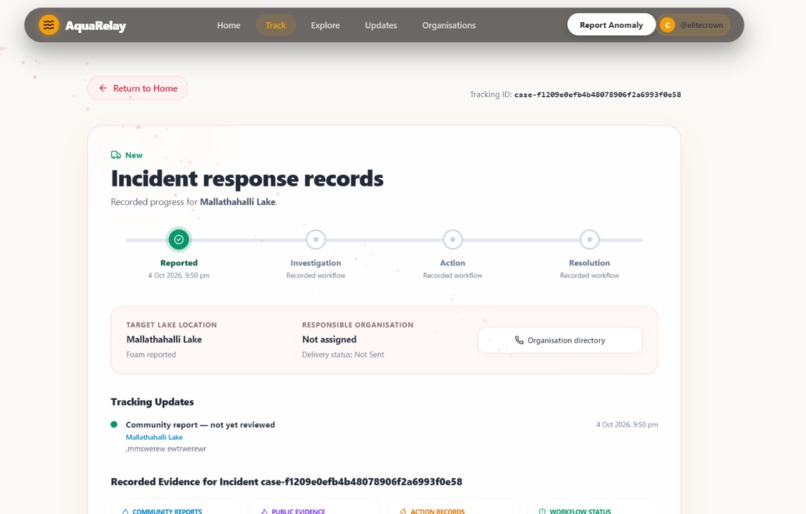This screenshot has width=806, height=514.
Task: Select the Resolution step marker
Action: [x=589, y=240]
